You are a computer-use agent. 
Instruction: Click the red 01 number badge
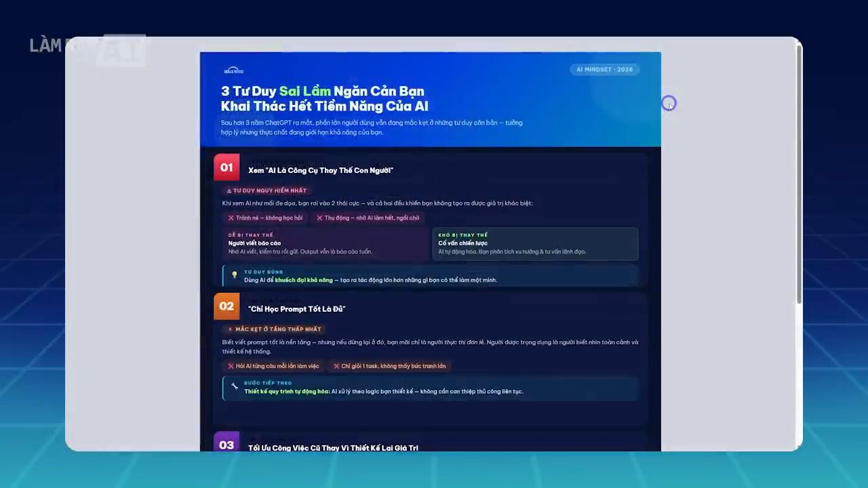[226, 167]
